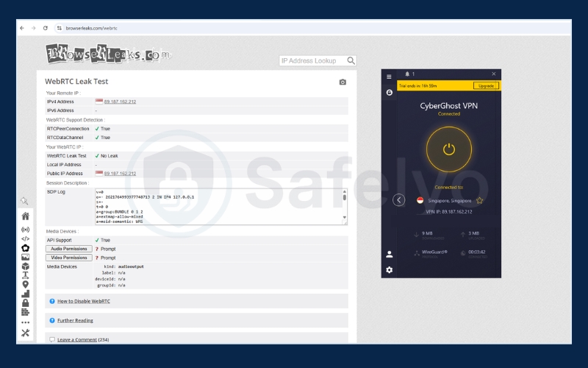The height and width of the screenshot is (368, 588).
Task: Click the Local IP Address row label
Action: click(x=64, y=164)
